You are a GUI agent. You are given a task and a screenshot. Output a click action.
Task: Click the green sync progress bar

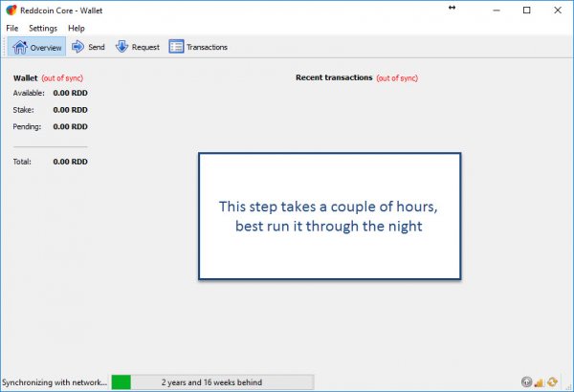point(212,382)
